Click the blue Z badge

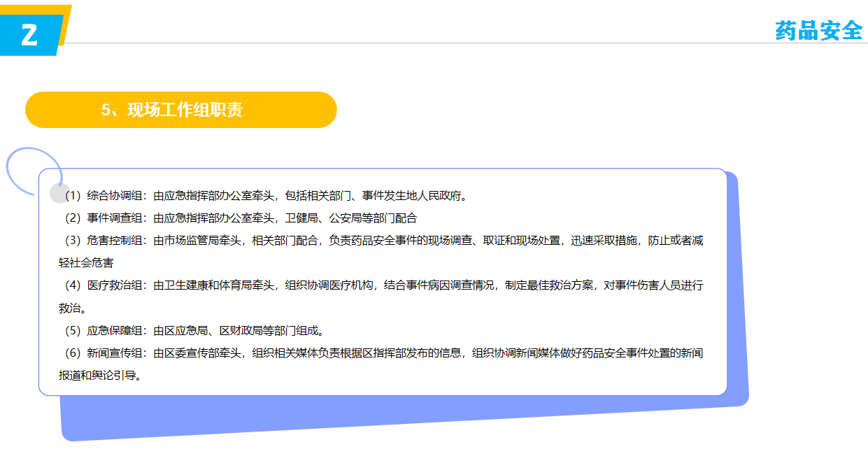coord(28,34)
